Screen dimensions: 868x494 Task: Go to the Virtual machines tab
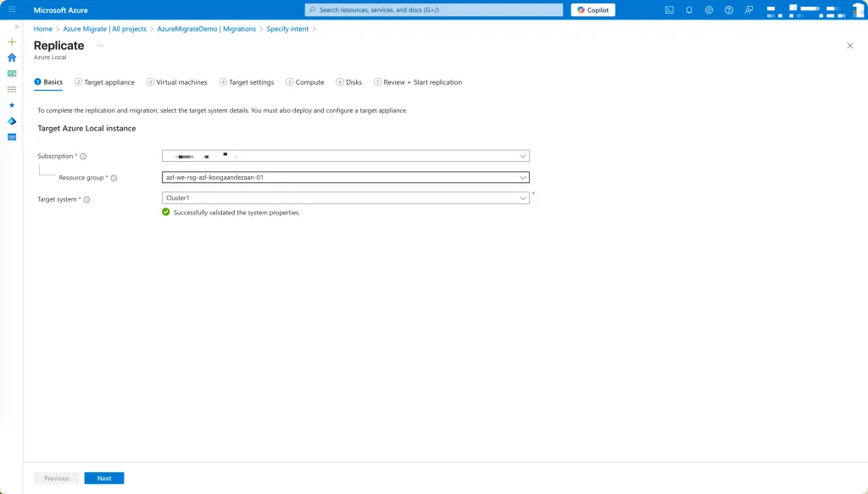[x=176, y=82]
